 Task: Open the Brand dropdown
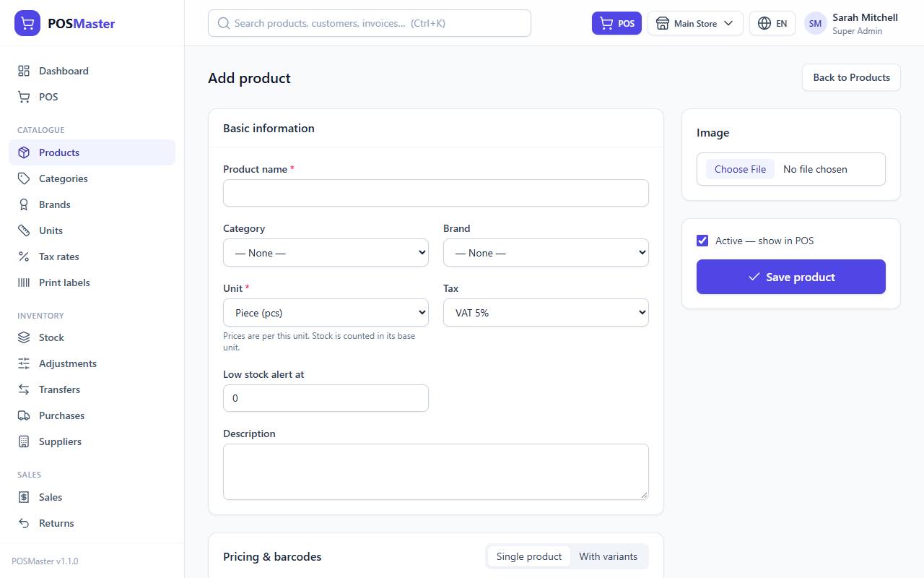tap(546, 253)
